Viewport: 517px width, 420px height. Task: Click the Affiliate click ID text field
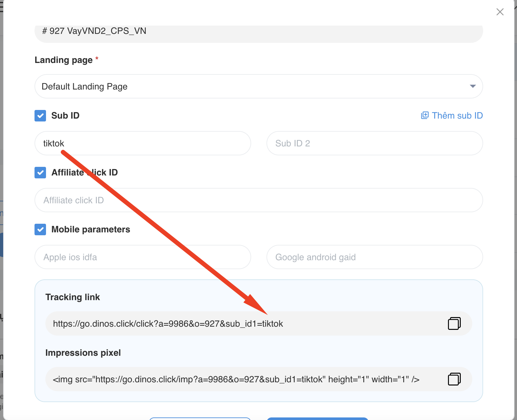click(x=258, y=200)
